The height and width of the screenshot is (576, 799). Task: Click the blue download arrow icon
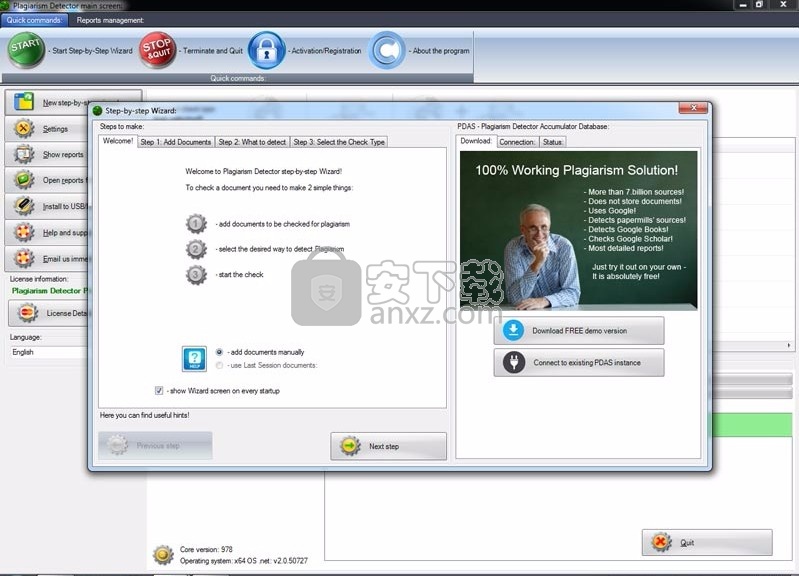[x=514, y=330]
